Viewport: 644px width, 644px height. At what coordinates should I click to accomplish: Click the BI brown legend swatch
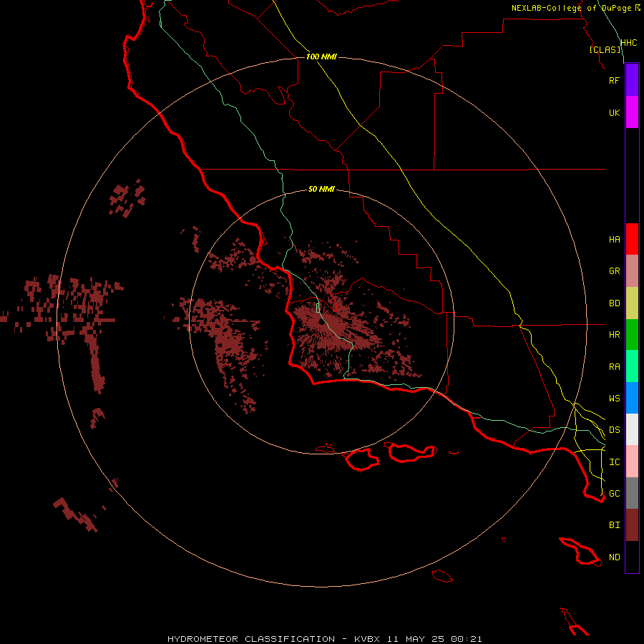coord(632,525)
